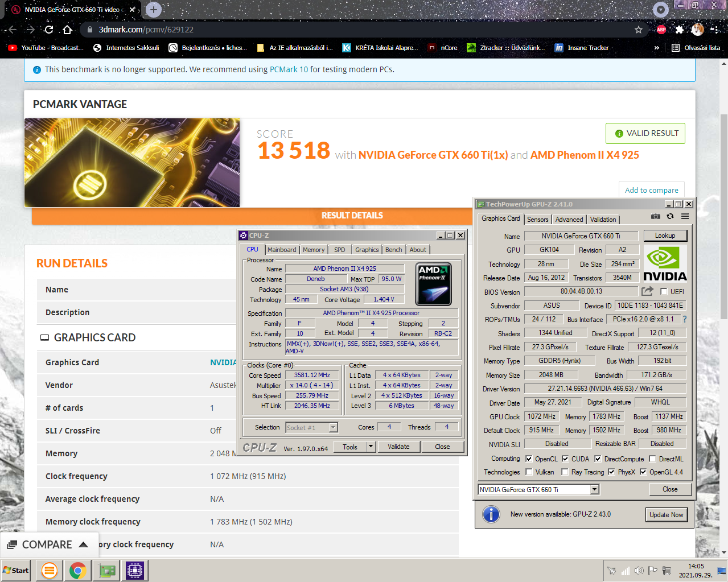Follow the PCMark 10 link

(x=289, y=69)
